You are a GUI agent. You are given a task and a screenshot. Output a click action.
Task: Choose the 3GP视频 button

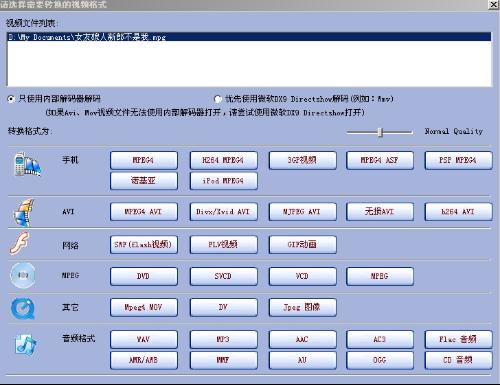[x=302, y=160]
